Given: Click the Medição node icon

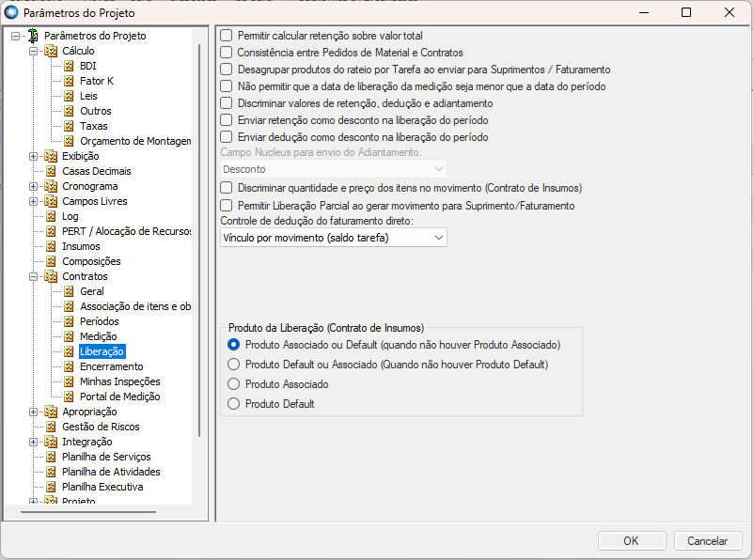Looking at the screenshot, I should 69,336.
